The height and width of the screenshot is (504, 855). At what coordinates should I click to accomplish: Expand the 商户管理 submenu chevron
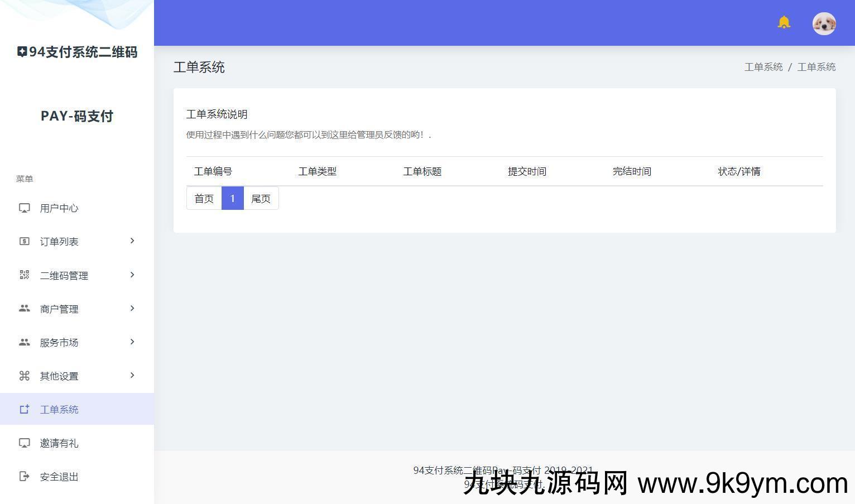coord(132,308)
